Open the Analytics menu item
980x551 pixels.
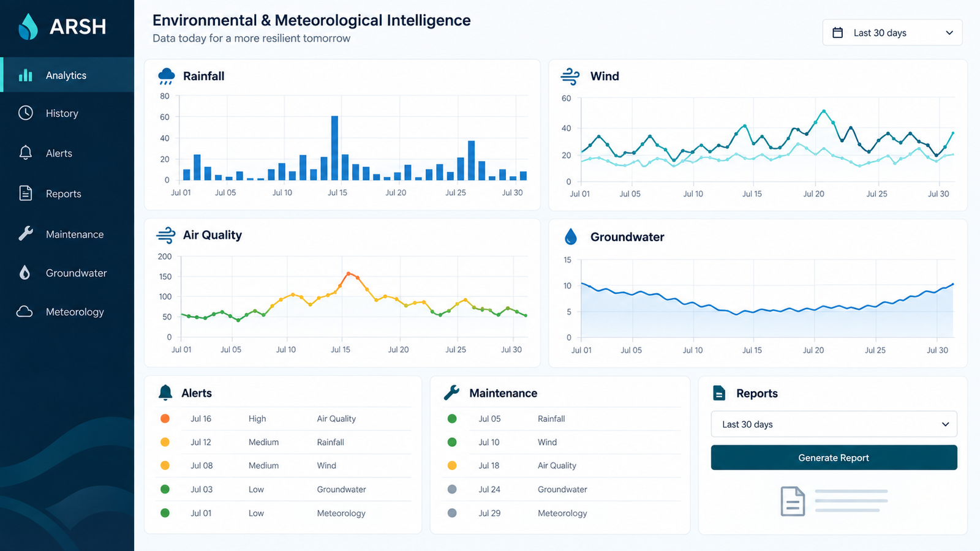point(67,75)
